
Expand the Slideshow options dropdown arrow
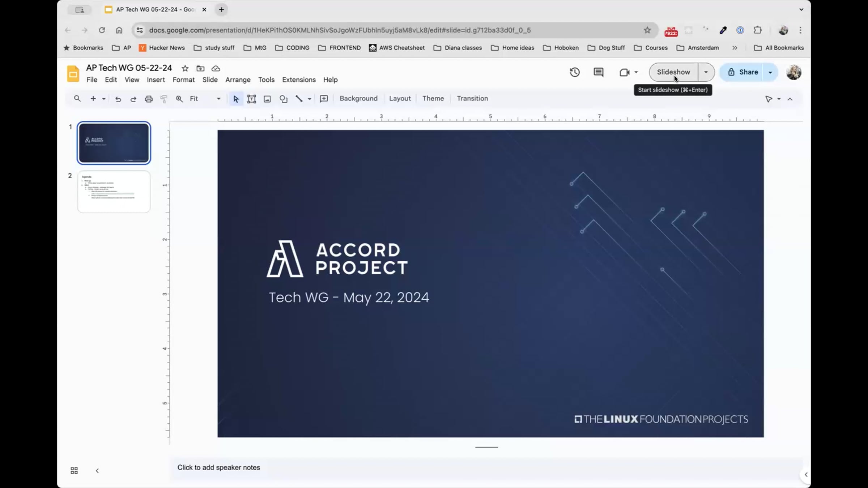[x=706, y=72]
